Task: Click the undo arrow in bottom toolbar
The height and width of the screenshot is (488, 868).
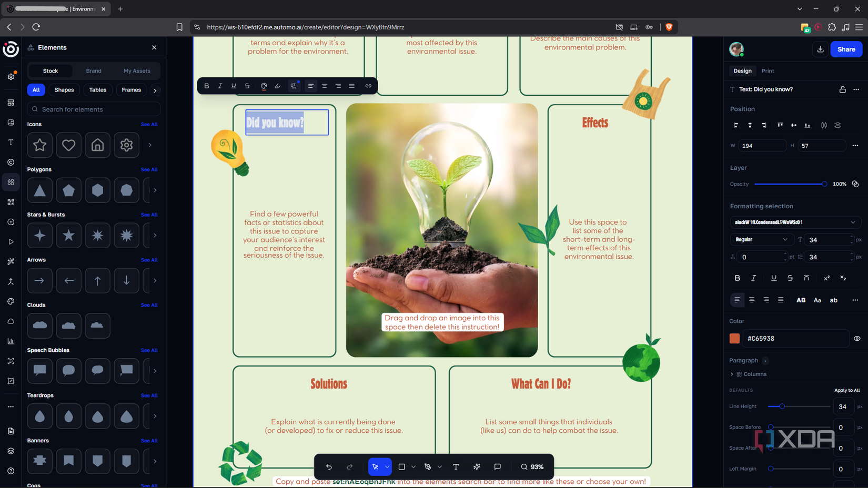Action: tap(329, 466)
